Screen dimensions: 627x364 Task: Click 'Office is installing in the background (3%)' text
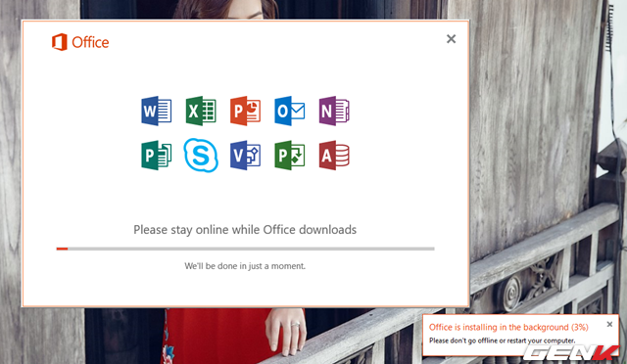(x=508, y=327)
